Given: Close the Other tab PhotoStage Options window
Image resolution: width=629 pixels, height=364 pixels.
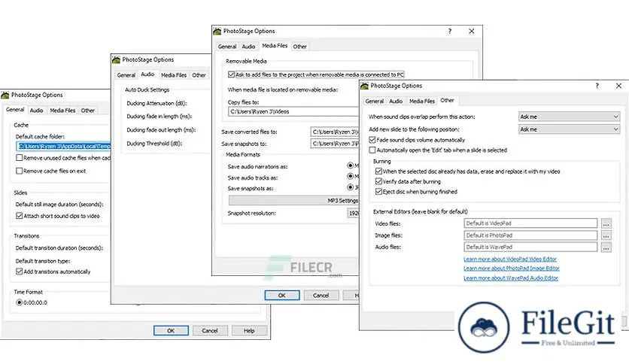Looking at the screenshot, I should pyautogui.click(x=618, y=86).
